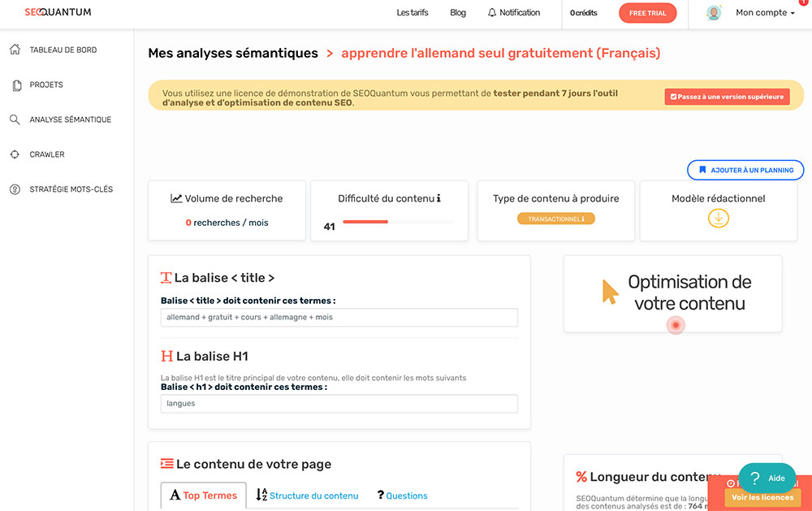This screenshot has width=812, height=511.
Task: Click Passez à une version supérieure
Action: [727, 97]
